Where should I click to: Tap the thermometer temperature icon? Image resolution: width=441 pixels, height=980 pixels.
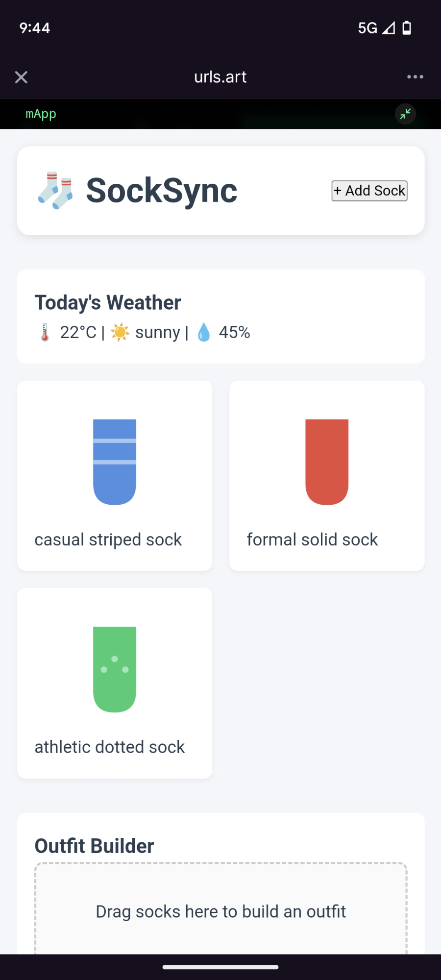[45, 332]
